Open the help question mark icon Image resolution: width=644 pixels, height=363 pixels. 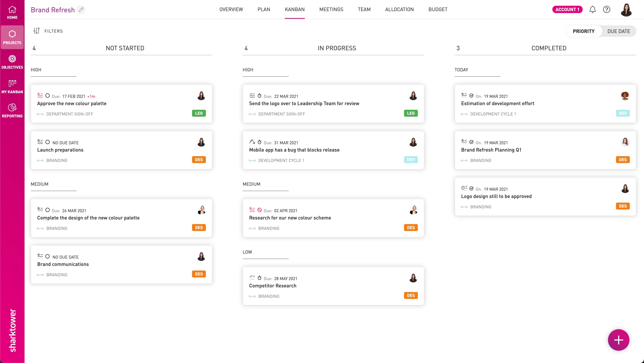[x=606, y=10]
